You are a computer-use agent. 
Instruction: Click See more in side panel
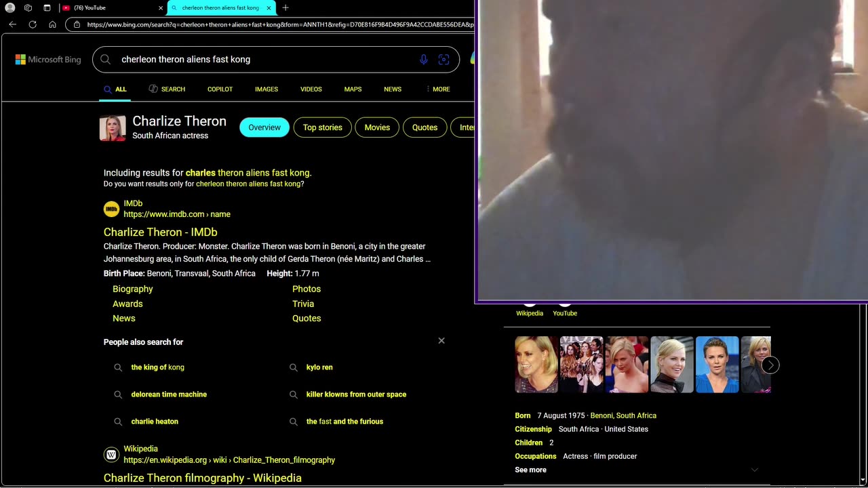pos(530,470)
